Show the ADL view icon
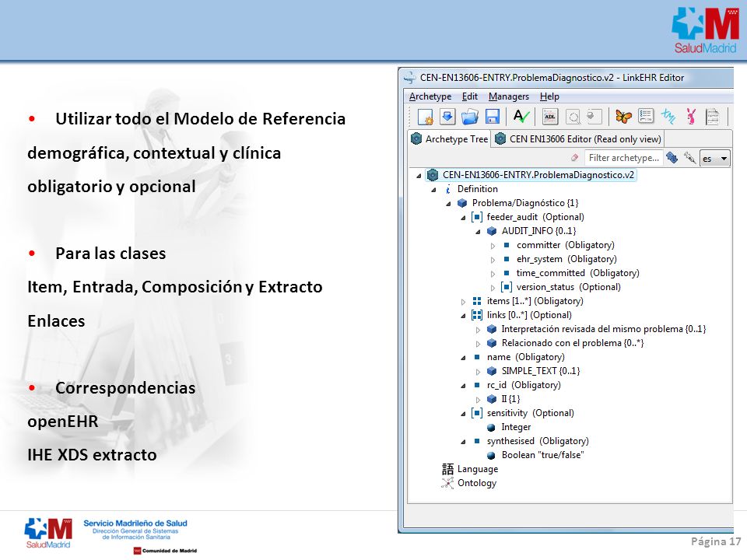The width and height of the screenshot is (747, 560). (x=550, y=117)
